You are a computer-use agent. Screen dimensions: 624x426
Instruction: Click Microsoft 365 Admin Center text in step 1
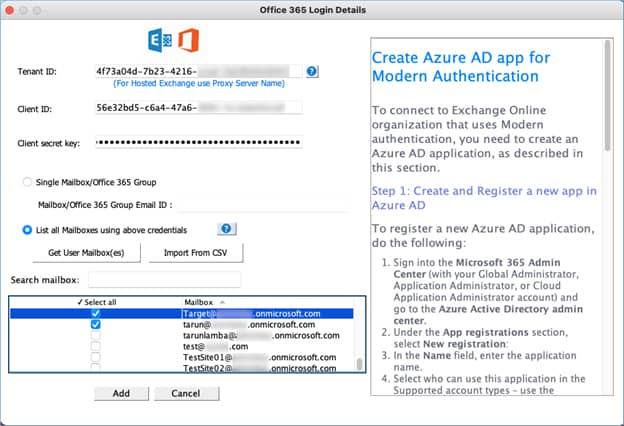pyautogui.click(x=477, y=268)
